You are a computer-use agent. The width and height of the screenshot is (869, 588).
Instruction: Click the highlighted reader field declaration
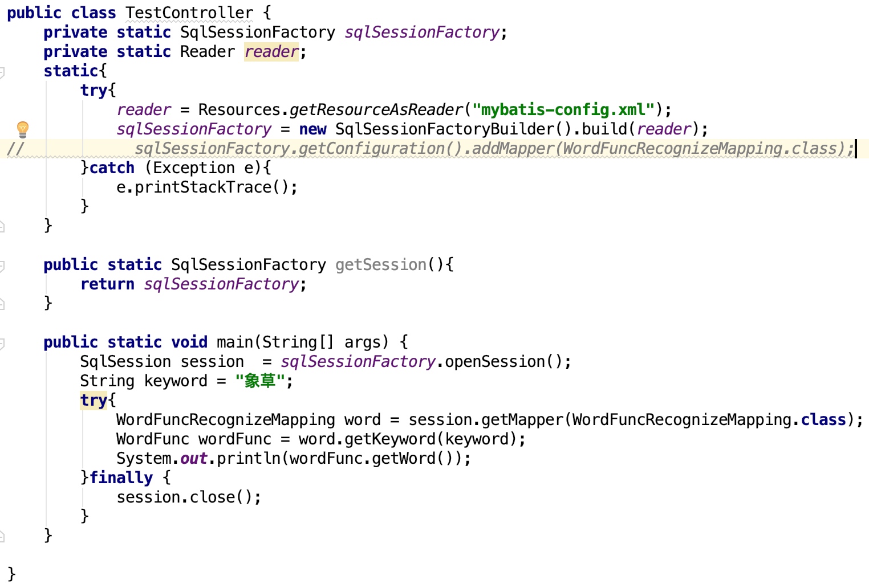pos(271,52)
